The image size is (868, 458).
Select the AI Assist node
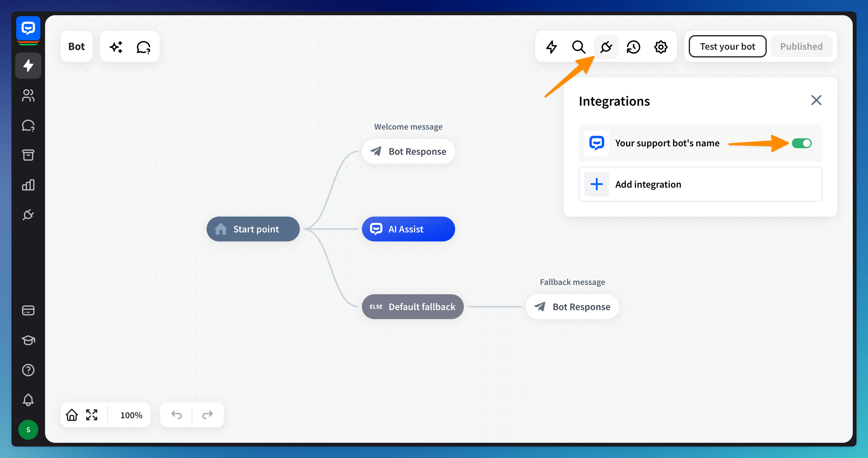(x=408, y=229)
